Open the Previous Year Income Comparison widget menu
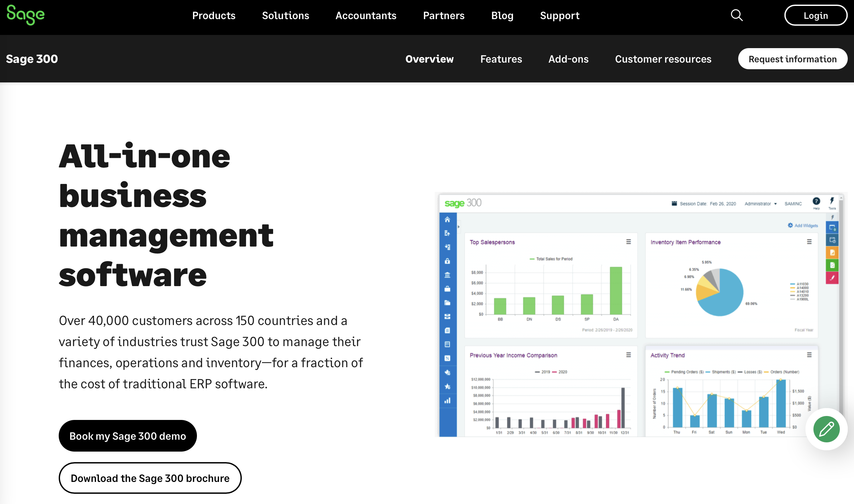 click(x=628, y=355)
